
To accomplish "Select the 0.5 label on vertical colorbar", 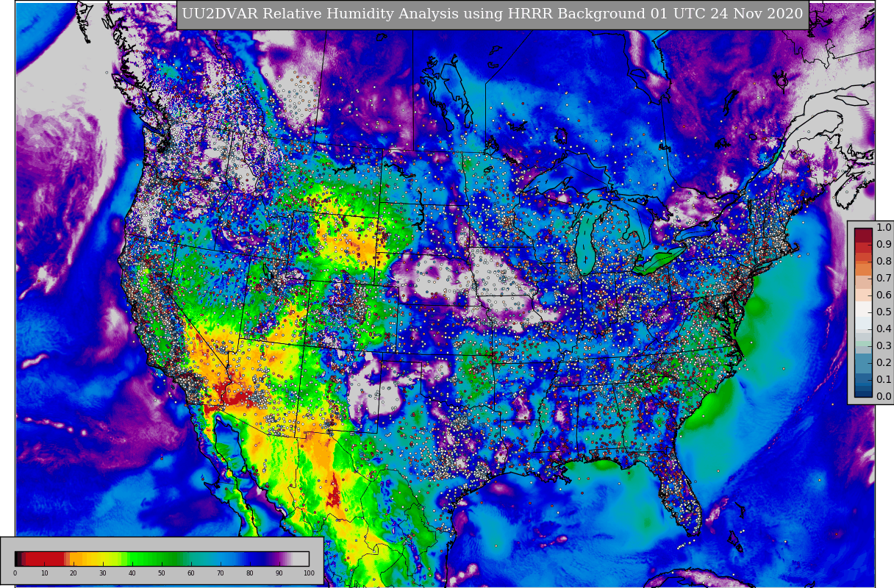I will [x=883, y=312].
